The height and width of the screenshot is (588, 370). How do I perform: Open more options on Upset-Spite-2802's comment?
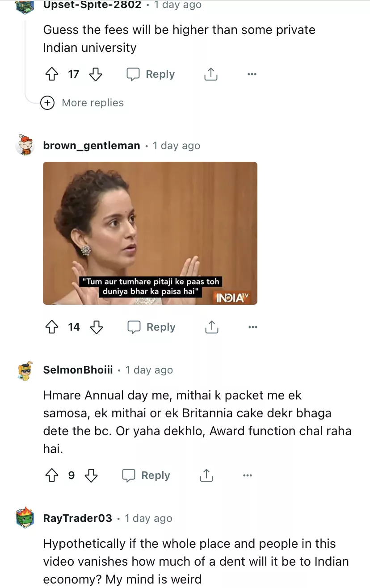click(x=252, y=74)
